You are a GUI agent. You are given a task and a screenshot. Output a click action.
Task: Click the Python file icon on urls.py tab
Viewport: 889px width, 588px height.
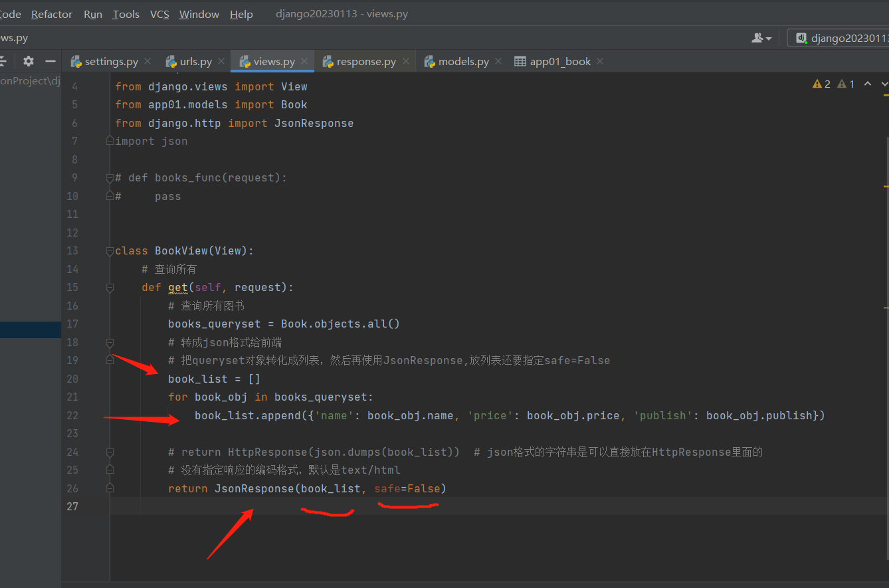(171, 61)
